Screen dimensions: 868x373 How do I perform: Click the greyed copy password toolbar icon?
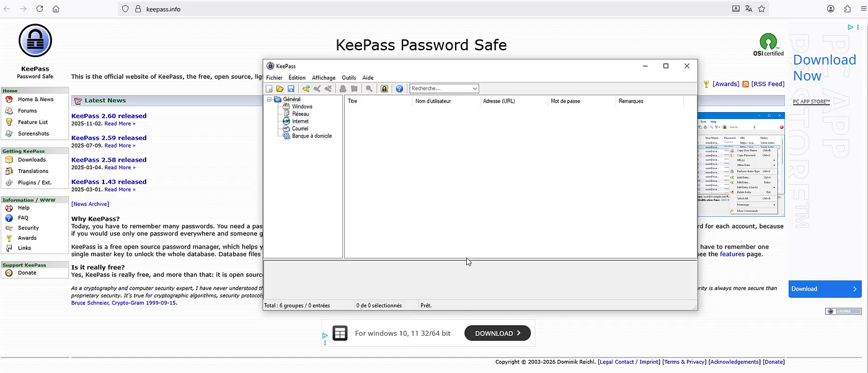pyautogui.click(x=354, y=89)
